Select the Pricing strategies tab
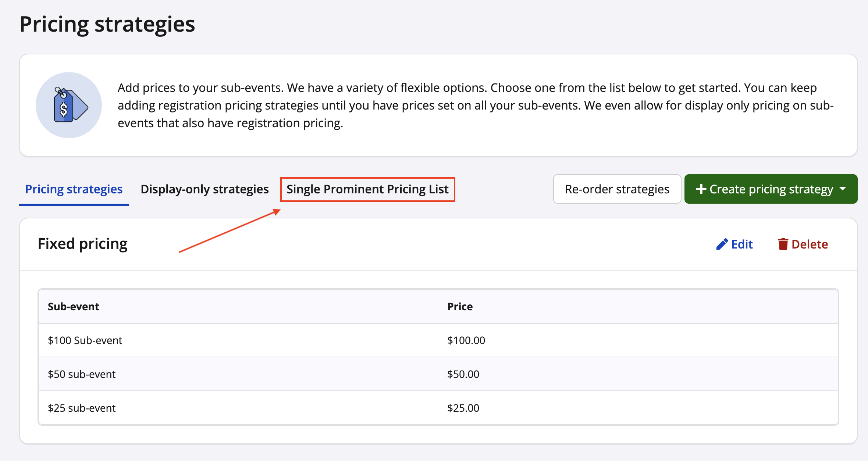The height and width of the screenshot is (461, 868). click(74, 189)
